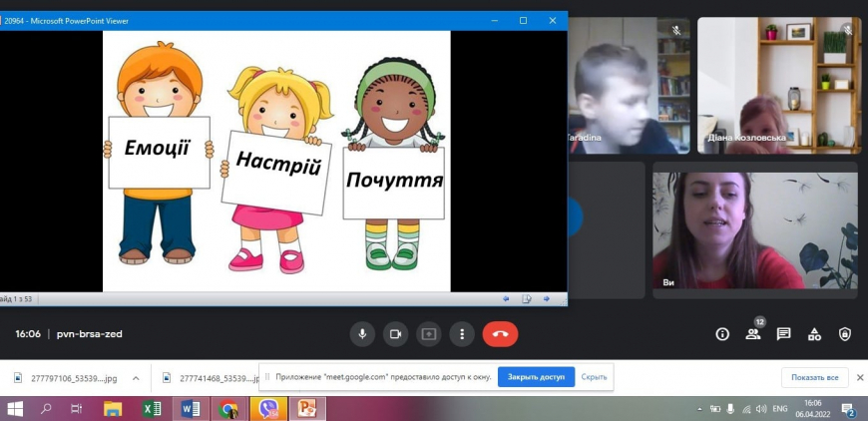This screenshot has width=868, height=421.
Task: Click the present screen button
Action: (429, 334)
